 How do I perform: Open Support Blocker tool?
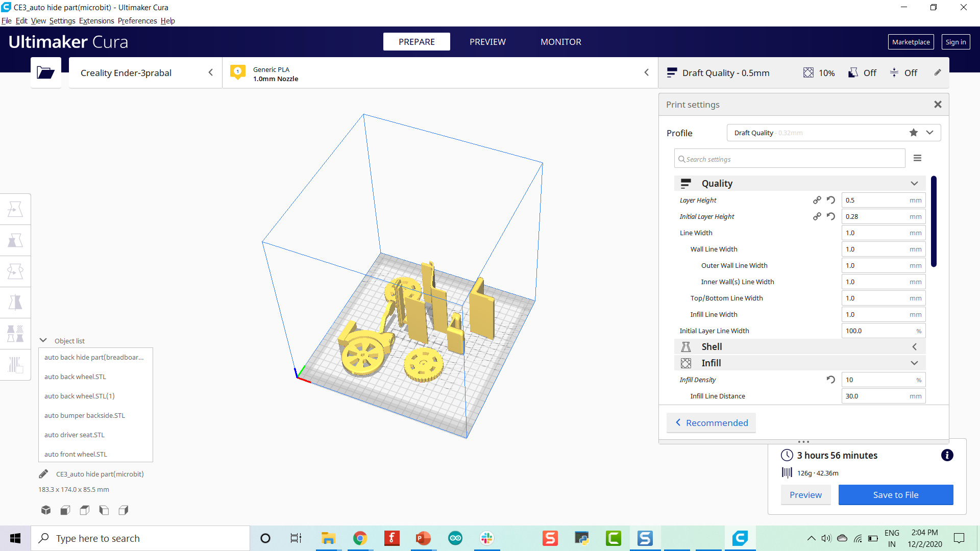[15, 365]
